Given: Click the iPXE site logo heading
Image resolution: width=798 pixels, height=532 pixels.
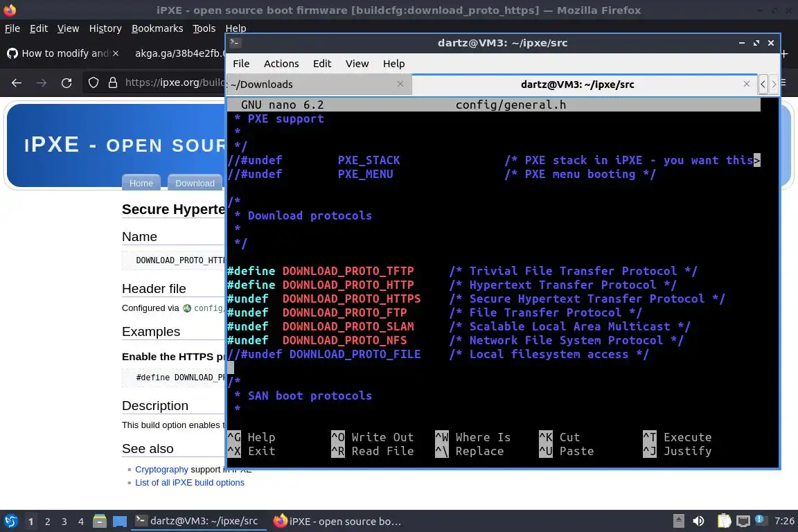Looking at the screenshot, I should tap(125, 145).
